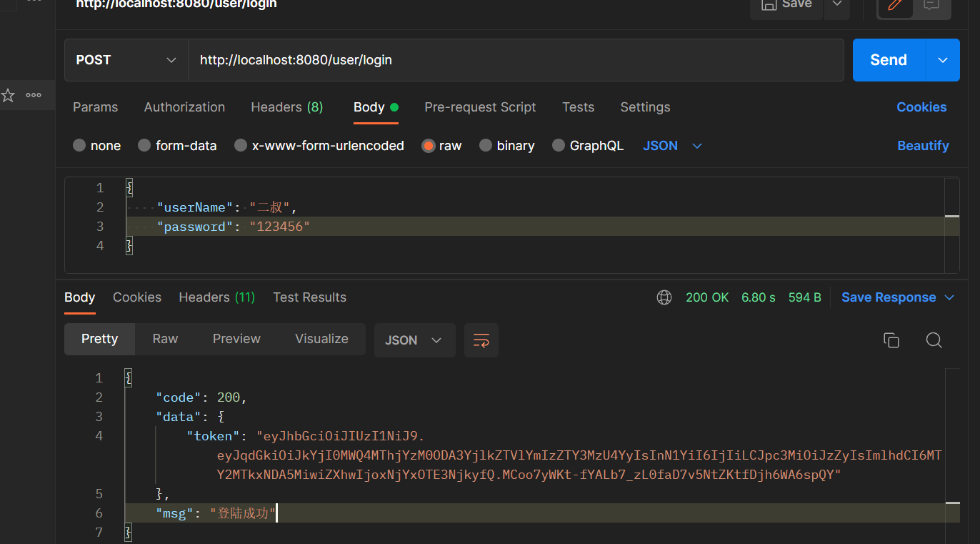Open the comments icon at top right

click(x=931, y=5)
